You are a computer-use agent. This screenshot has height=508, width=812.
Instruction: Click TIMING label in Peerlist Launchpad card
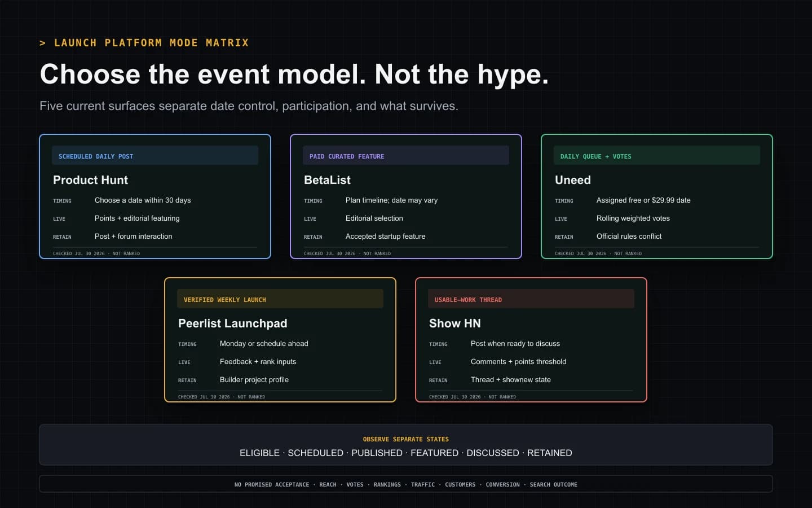click(187, 344)
